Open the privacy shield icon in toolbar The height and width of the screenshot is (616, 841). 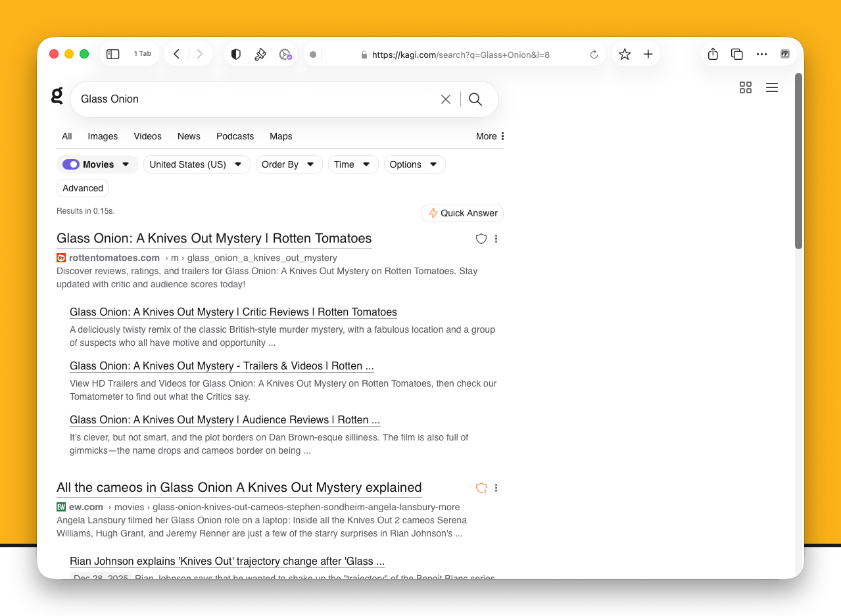(235, 55)
